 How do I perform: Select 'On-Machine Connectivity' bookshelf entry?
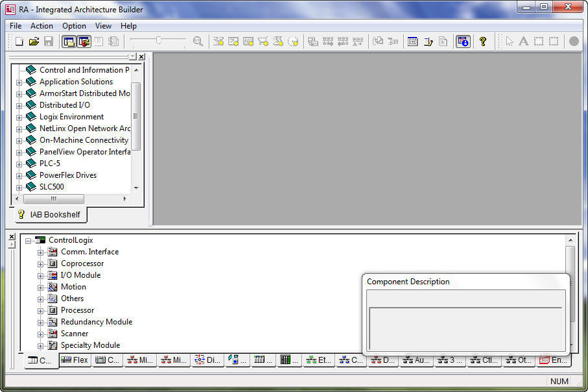(84, 140)
